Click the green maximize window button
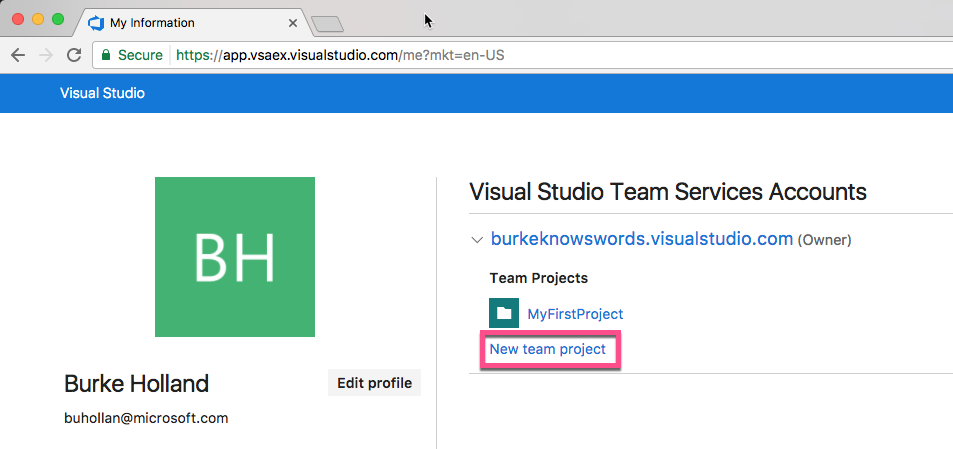Viewport: 953px width, 449px height. [58, 19]
